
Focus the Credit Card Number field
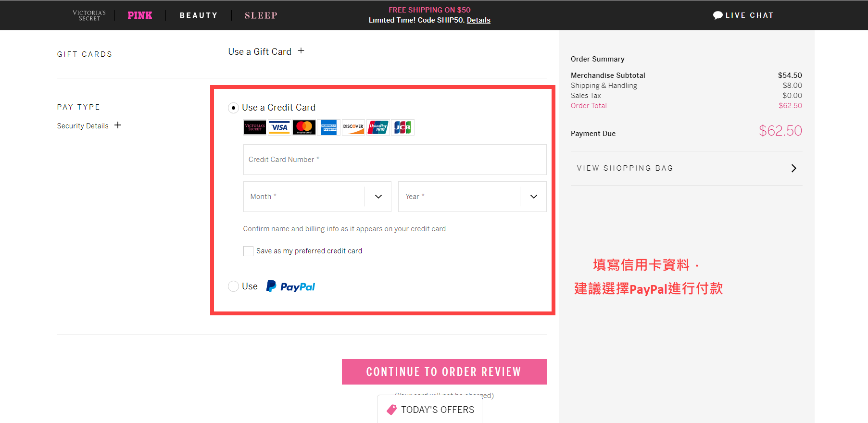pos(394,160)
